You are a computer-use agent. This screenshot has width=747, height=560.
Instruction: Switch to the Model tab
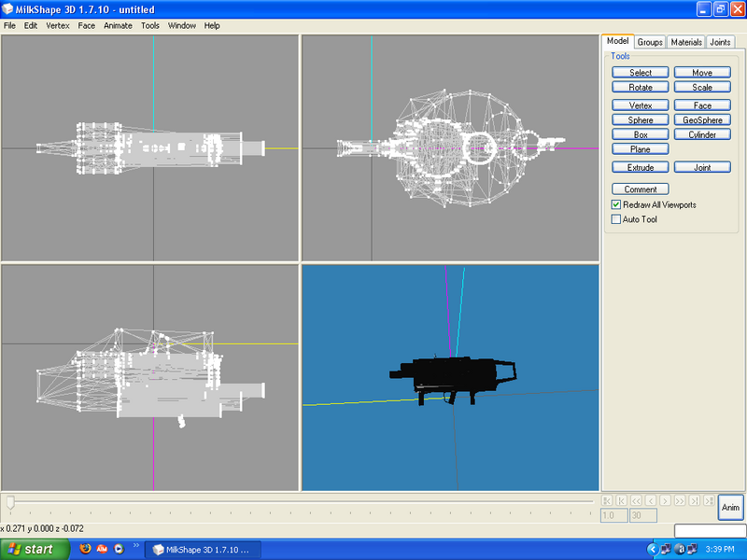617,41
